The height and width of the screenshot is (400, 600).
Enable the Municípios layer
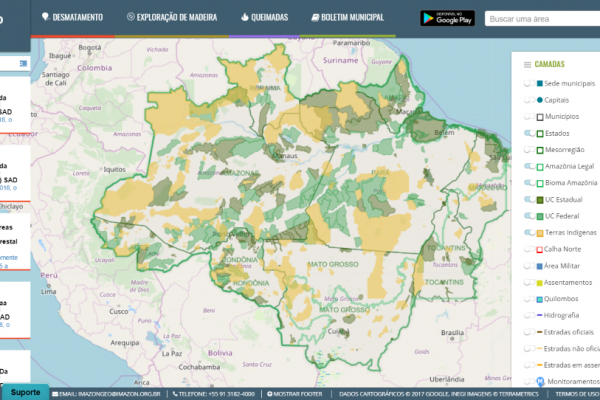tap(528, 116)
